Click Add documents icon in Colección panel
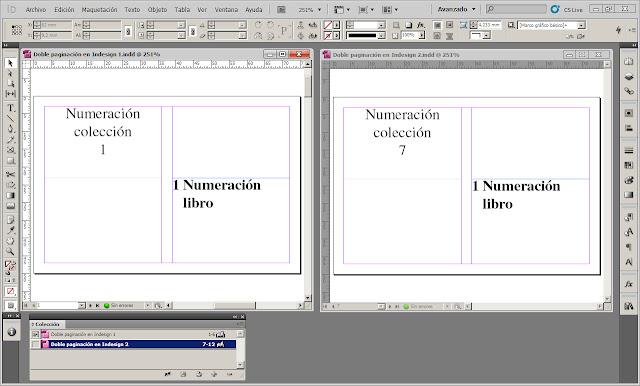Viewport: 640px width, 386px height. coord(214,374)
